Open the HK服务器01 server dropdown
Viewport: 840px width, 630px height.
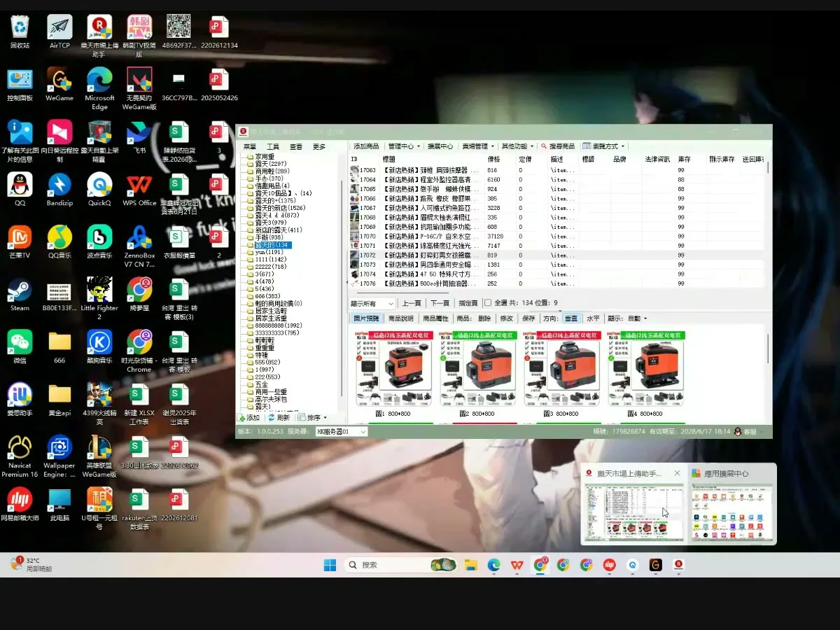pos(342,432)
